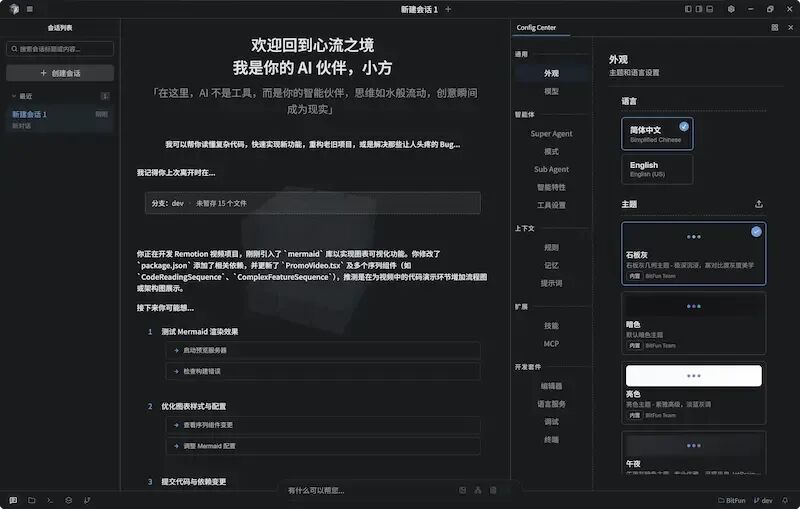Click the grid icon in Config Center header
Viewport: 800px width, 509px height.
click(x=774, y=28)
